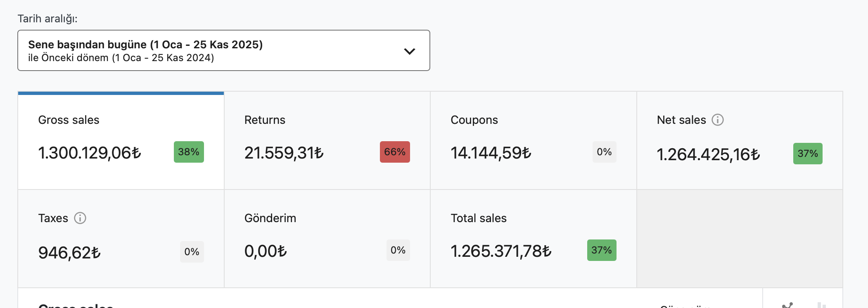Select the Returns summary tab
Image resolution: width=868 pixels, height=308 pixels.
coord(327,140)
